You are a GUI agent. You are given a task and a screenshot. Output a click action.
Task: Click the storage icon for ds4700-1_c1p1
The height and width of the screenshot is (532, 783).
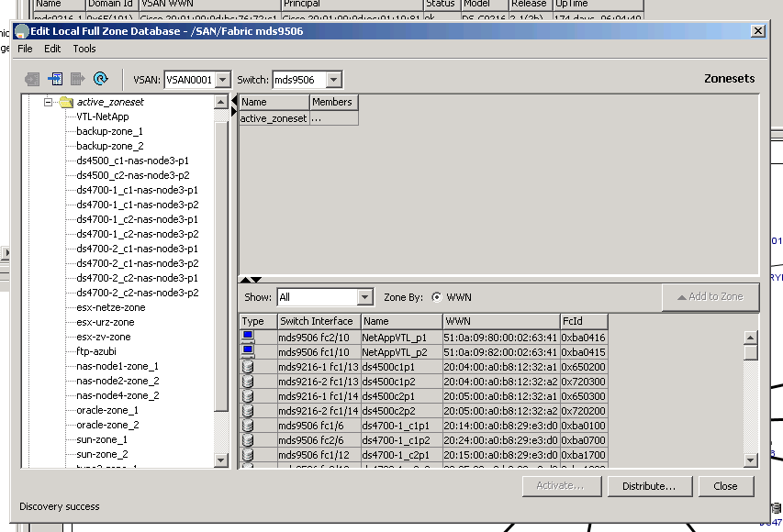[x=247, y=425]
